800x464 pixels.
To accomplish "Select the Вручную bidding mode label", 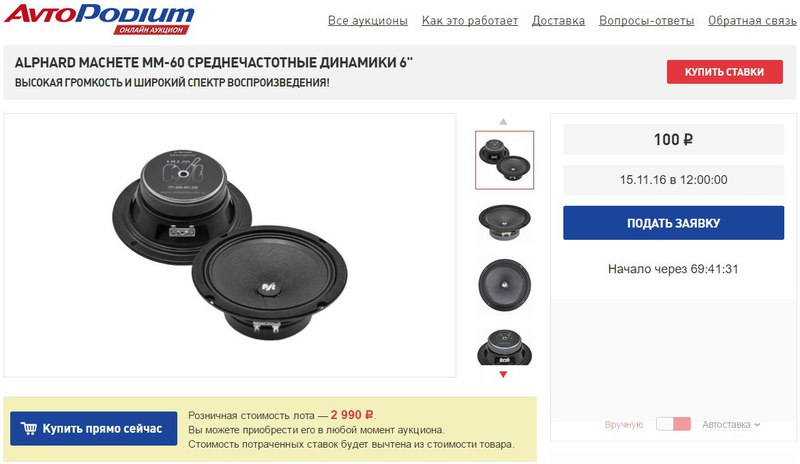I will click(623, 425).
